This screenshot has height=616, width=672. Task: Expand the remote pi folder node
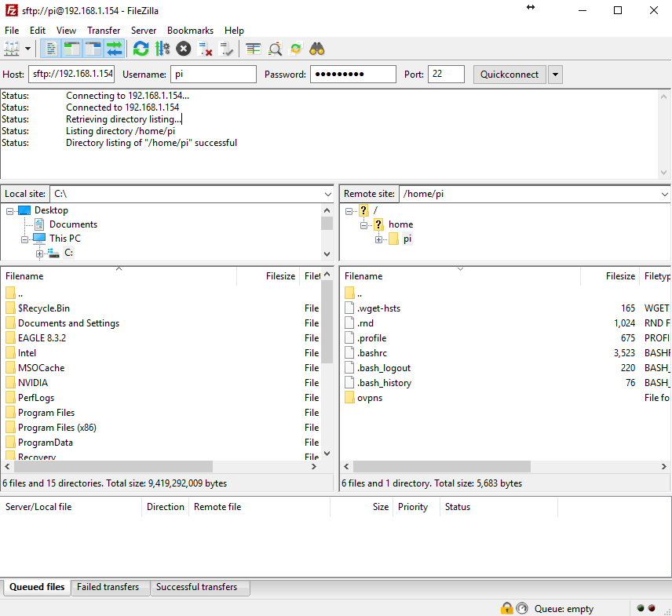click(379, 239)
